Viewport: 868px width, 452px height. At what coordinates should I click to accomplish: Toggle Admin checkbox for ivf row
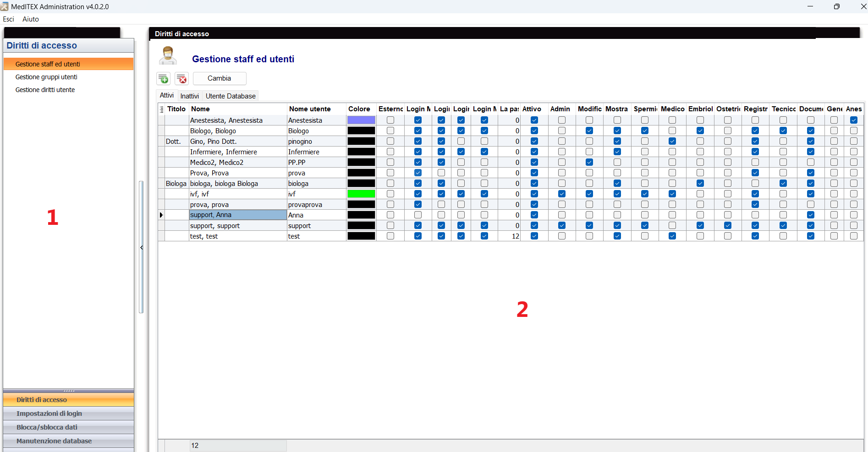pos(562,194)
